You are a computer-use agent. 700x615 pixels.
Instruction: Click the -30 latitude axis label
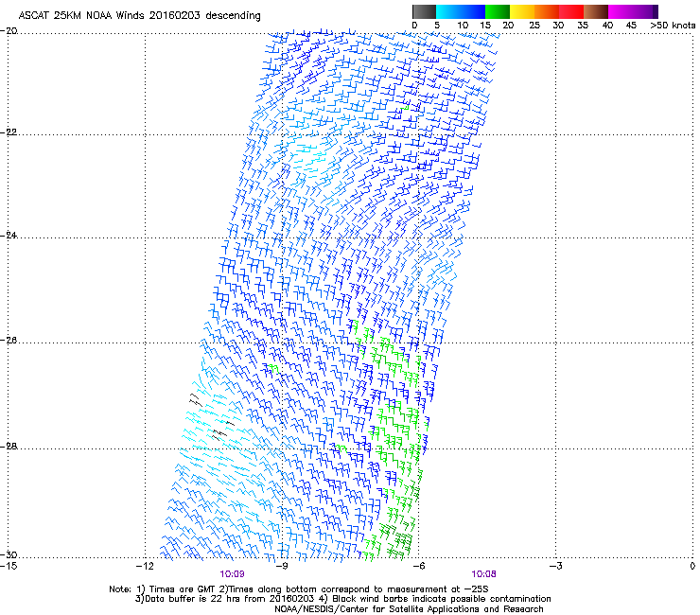pyautogui.click(x=9, y=554)
